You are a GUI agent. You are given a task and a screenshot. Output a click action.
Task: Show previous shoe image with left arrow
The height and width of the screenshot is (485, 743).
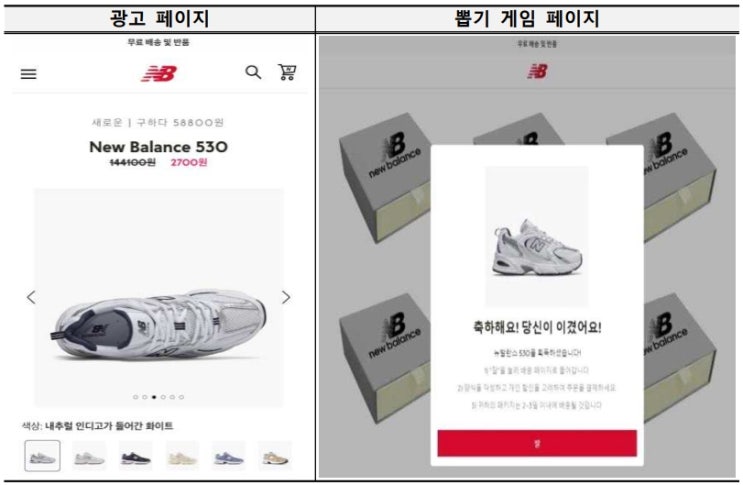point(31,297)
